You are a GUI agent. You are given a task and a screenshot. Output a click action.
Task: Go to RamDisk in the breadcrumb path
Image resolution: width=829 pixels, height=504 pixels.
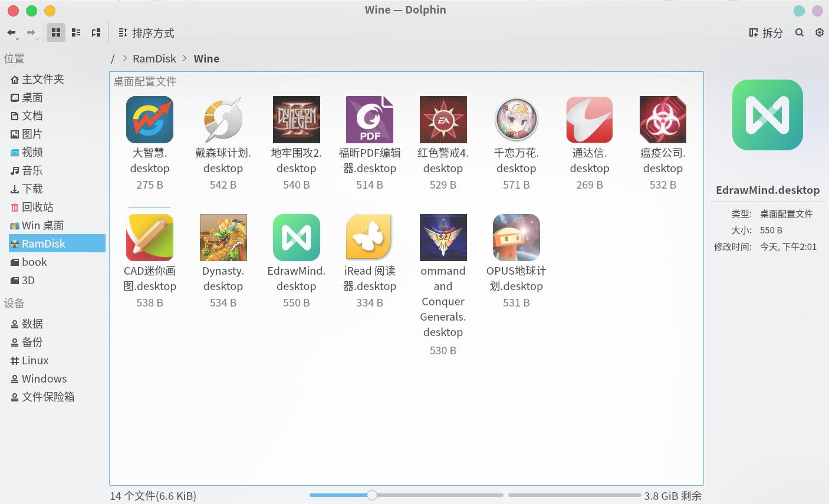[x=154, y=58]
